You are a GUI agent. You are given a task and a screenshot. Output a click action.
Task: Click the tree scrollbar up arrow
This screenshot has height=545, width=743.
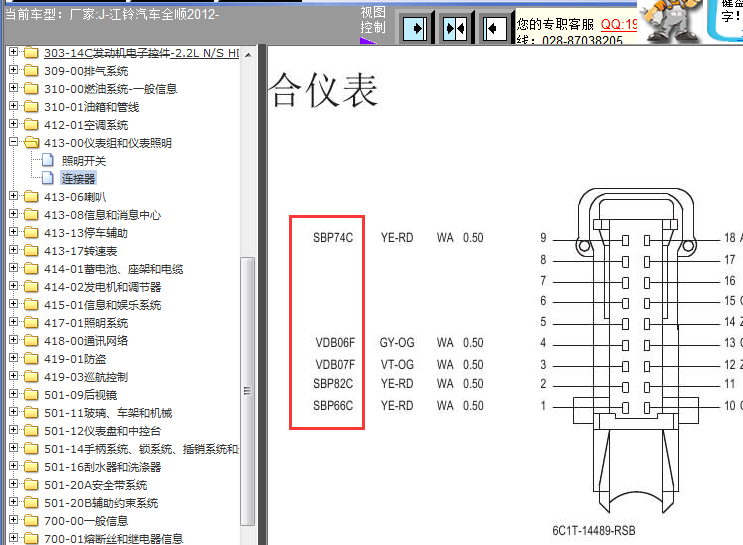pyautogui.click(x=248, y=55)
